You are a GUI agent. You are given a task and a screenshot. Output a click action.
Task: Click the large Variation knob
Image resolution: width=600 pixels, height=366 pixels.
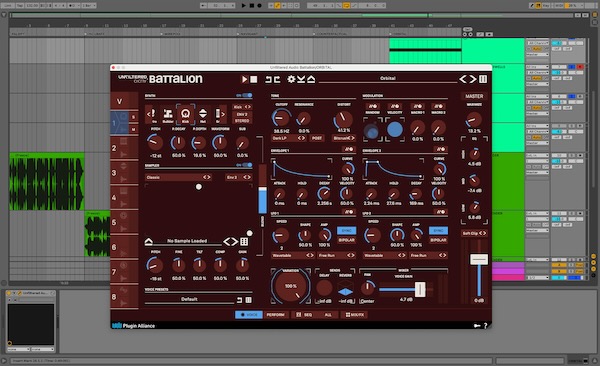pos(291,286)
